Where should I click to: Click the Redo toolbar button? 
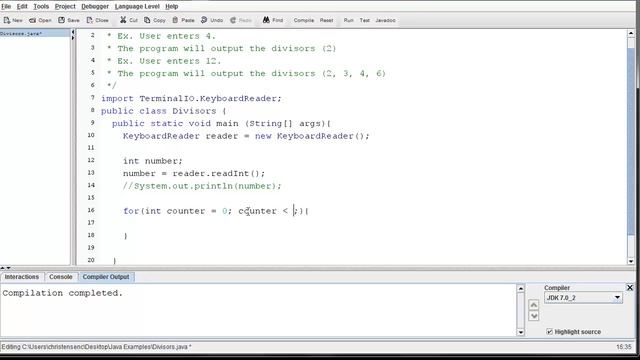click(x=241, y=20)
